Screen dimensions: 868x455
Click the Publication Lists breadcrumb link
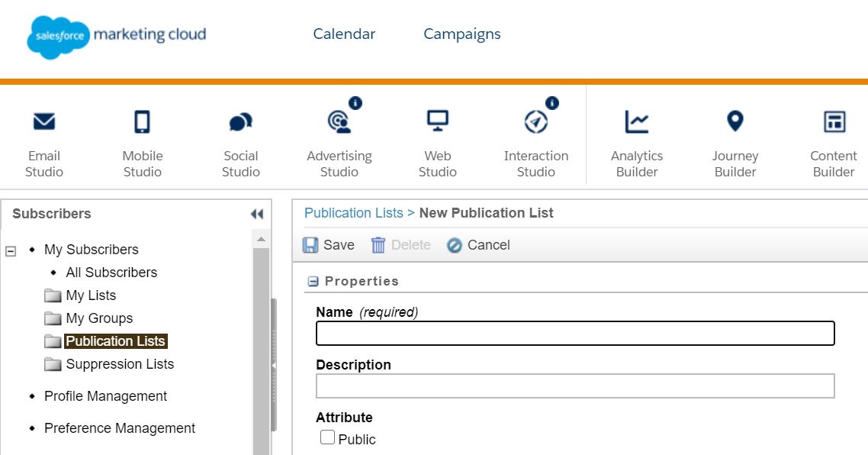click(354, 213)
